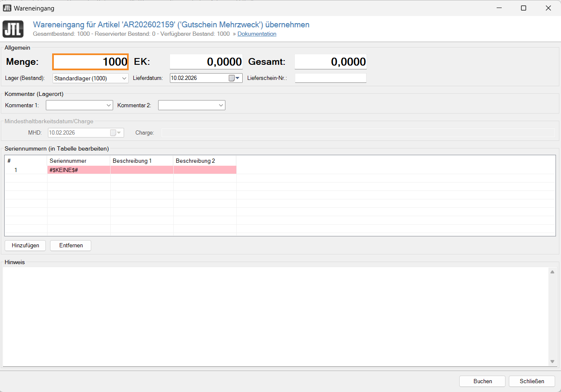Open the Dokumentation link
Viewport: 561px width, 392px height.
[x=257, y=34]
